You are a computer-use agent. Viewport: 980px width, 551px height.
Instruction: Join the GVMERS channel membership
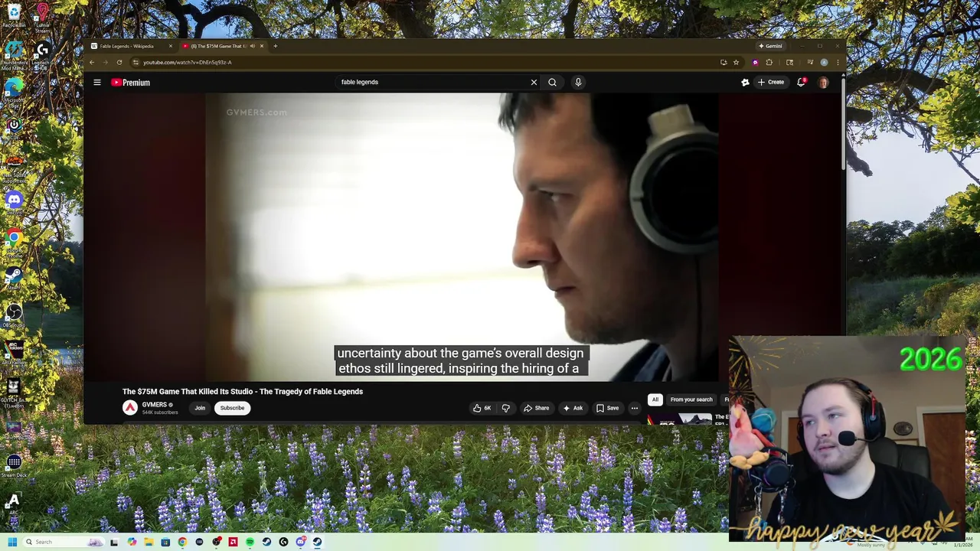coord(200,408)
